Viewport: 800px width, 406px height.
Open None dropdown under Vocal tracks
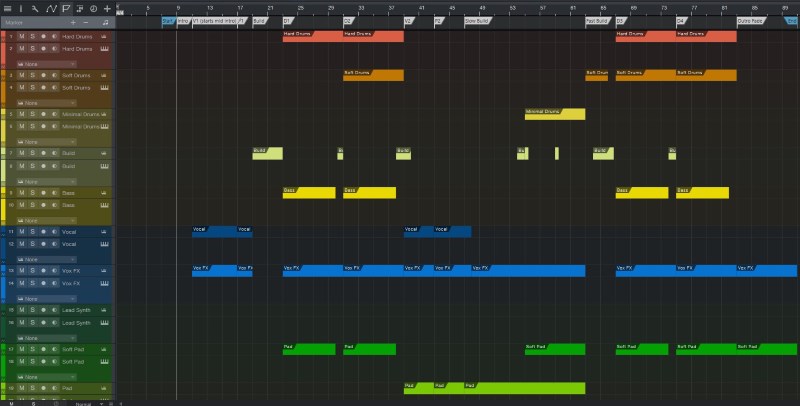pos(47,260)
